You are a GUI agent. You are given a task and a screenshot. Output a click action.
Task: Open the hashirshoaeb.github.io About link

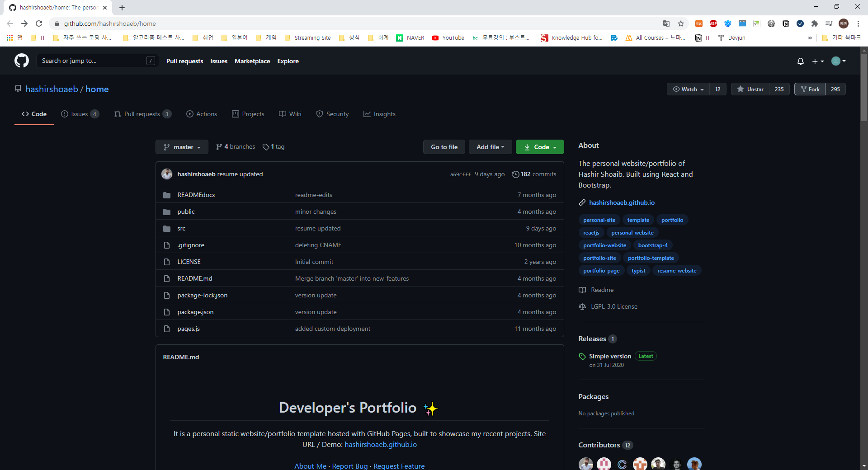pyautogui.click(x=622, y=203)
